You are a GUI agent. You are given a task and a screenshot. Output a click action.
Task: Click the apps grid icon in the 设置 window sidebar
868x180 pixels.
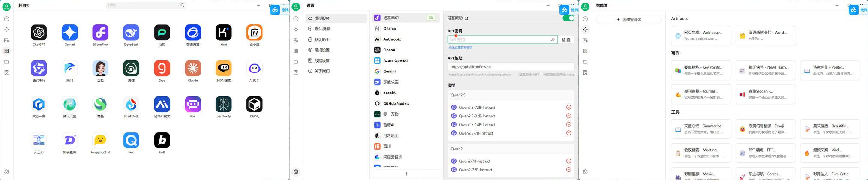click(296, 51)
